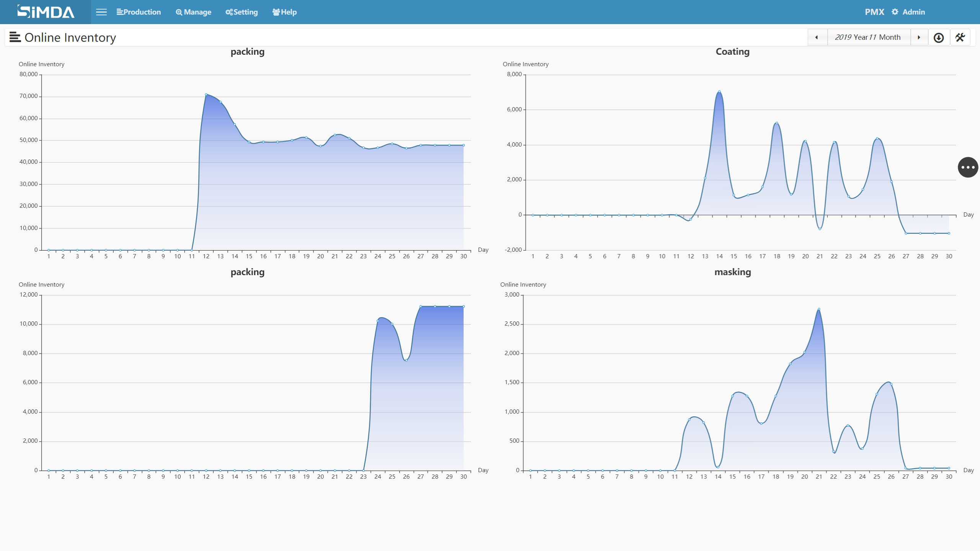The width and height of the screenshot is (980, 551).
Task: Click day 14 peak point on Coating chart
Action: click(x=719, y=92)
